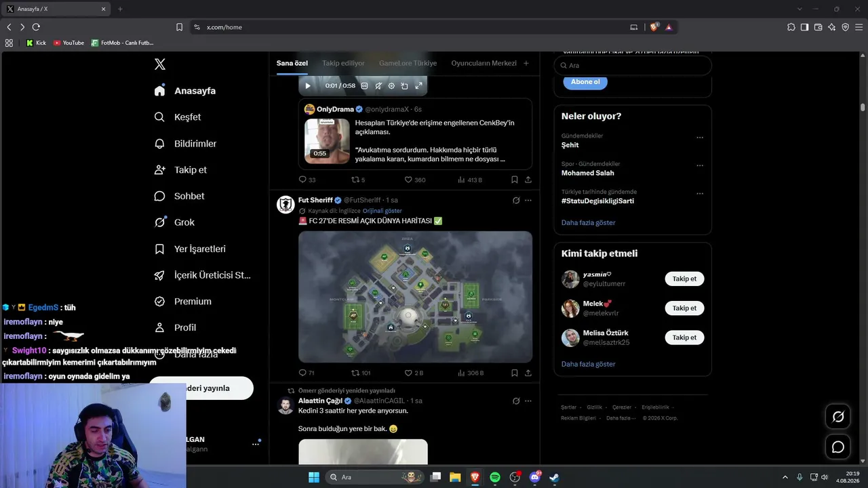The width and height of the screenshot is (868, 488).
Task: Bookmark Fut Sheriff's post
Action: (515, 373)
